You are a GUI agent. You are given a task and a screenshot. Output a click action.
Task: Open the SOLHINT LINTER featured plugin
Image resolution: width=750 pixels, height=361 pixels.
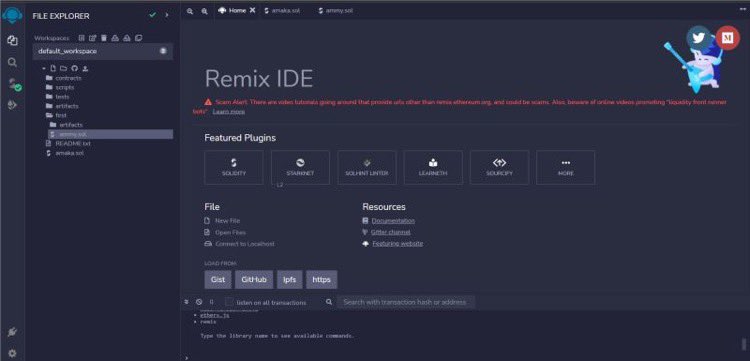click(x=367, y=167)
